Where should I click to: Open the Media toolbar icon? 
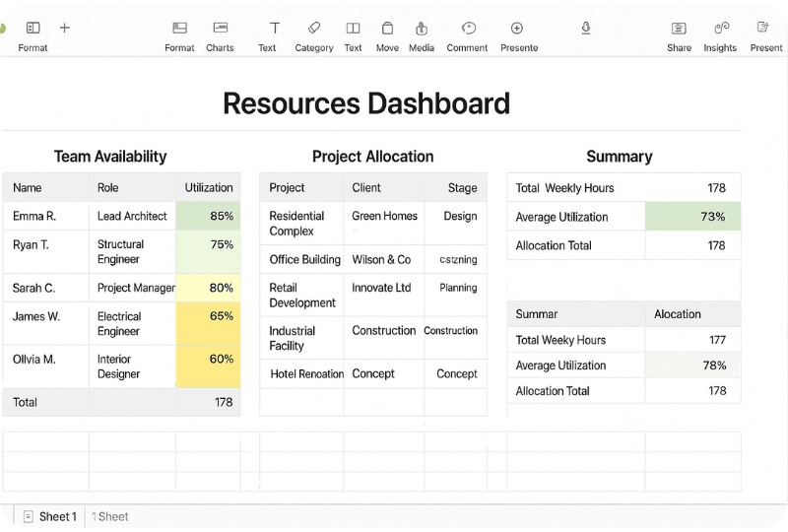pyautogui.click(x=422, y=29)
